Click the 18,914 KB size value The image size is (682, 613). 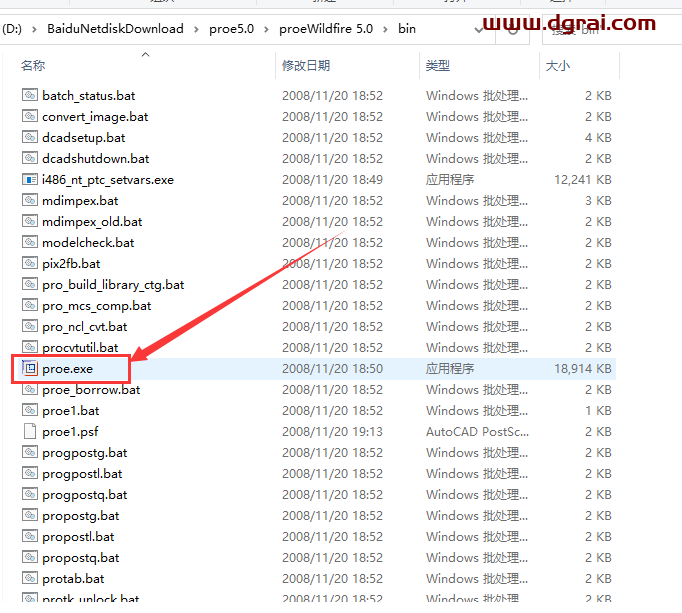click(x=583, y=368)
